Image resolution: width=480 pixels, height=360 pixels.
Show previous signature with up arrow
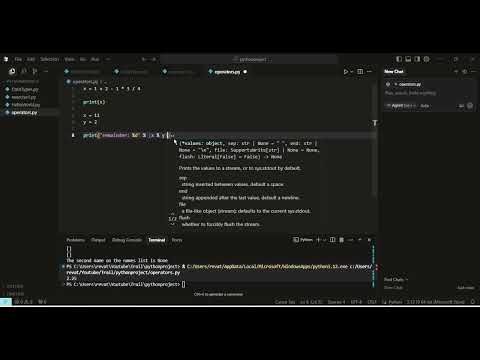click(x=172, y=214)
